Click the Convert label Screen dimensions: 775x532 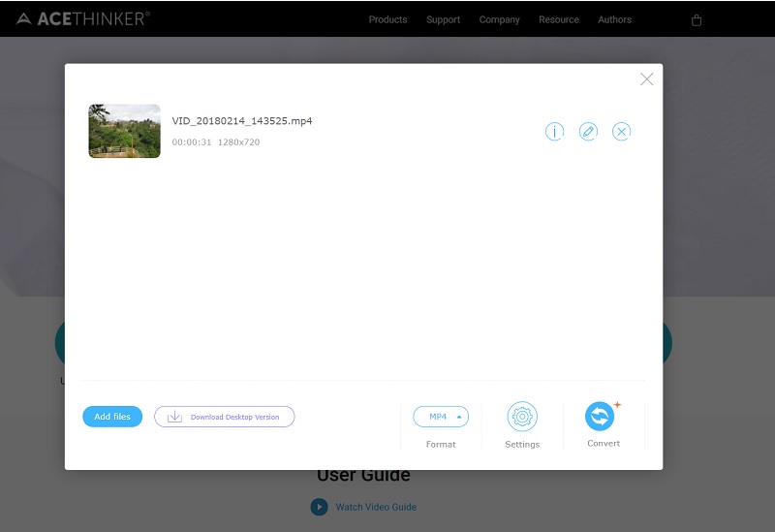point(604,443)
